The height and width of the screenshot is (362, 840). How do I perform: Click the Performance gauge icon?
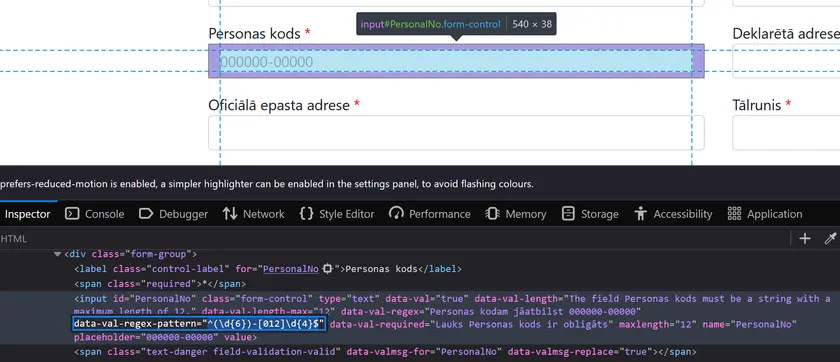(396, 214)
